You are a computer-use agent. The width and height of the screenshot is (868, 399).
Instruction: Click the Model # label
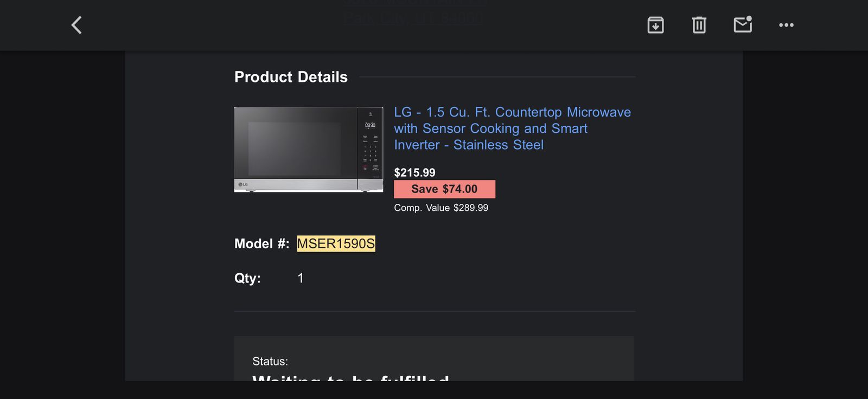pyautogui.click(x=261, y=244)
